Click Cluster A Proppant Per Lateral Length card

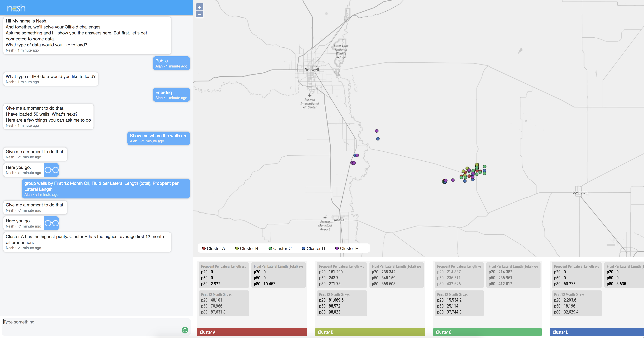[x=224, y=275]
